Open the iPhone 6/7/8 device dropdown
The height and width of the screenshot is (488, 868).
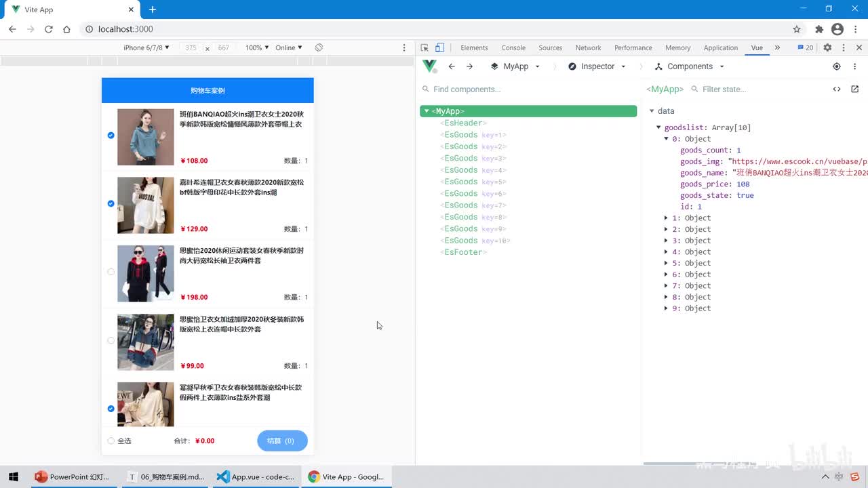(x=146, y=47)
